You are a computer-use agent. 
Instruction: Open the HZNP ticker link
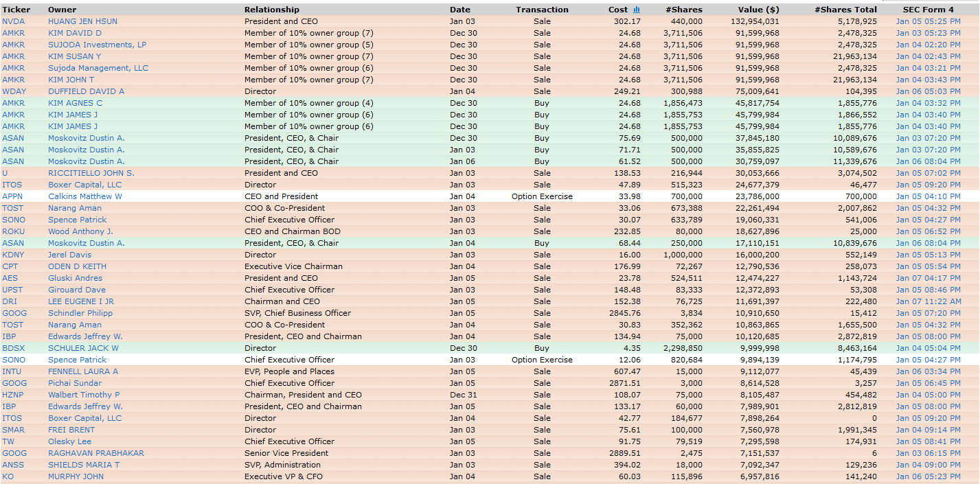[13, 395]
